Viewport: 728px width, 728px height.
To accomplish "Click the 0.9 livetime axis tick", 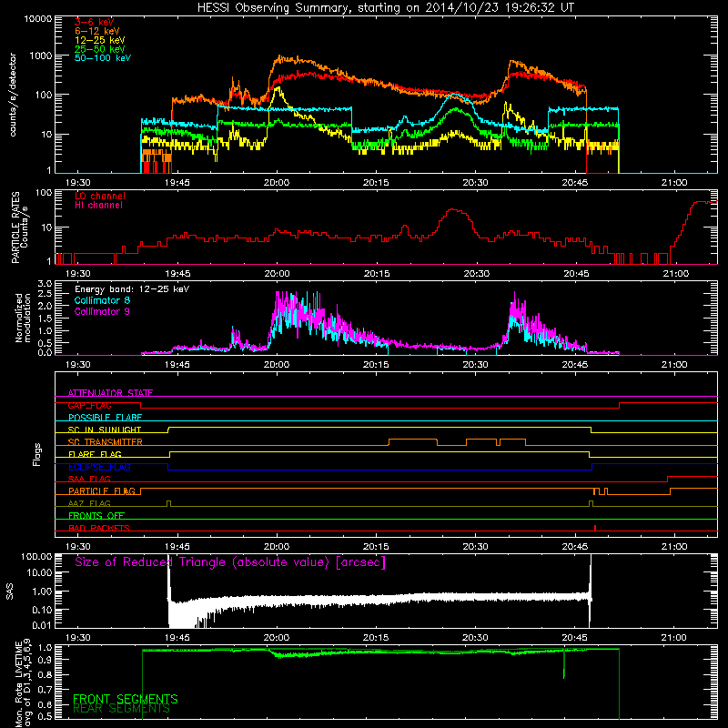I will [x=45, y=659].
